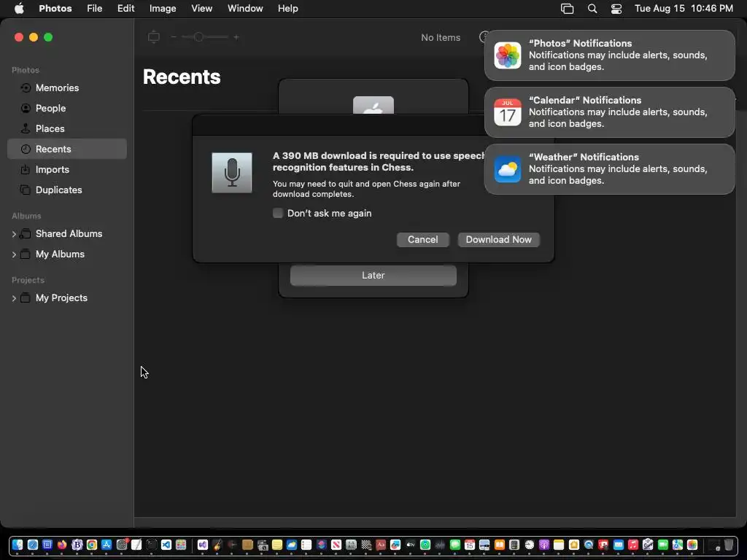Launch FaceTime from the Dock
This screenshot has width=747, height=560.
coord(662,545)
